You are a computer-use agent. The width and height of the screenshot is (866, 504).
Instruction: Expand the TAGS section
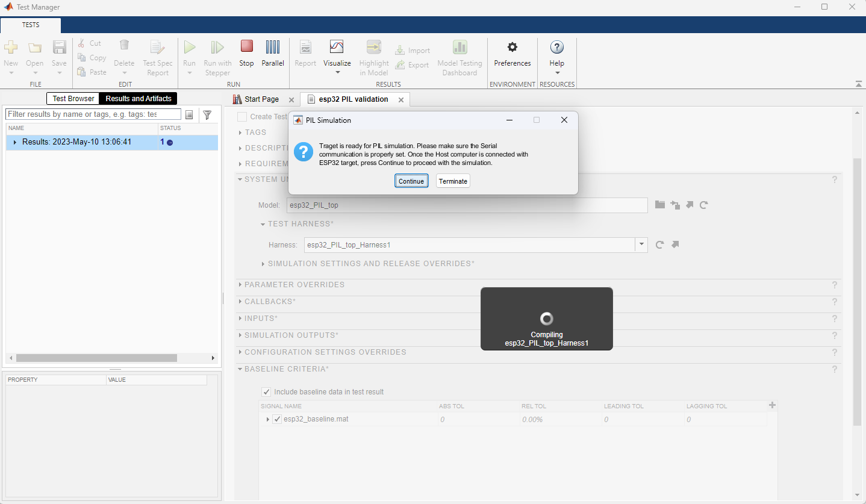240,132
